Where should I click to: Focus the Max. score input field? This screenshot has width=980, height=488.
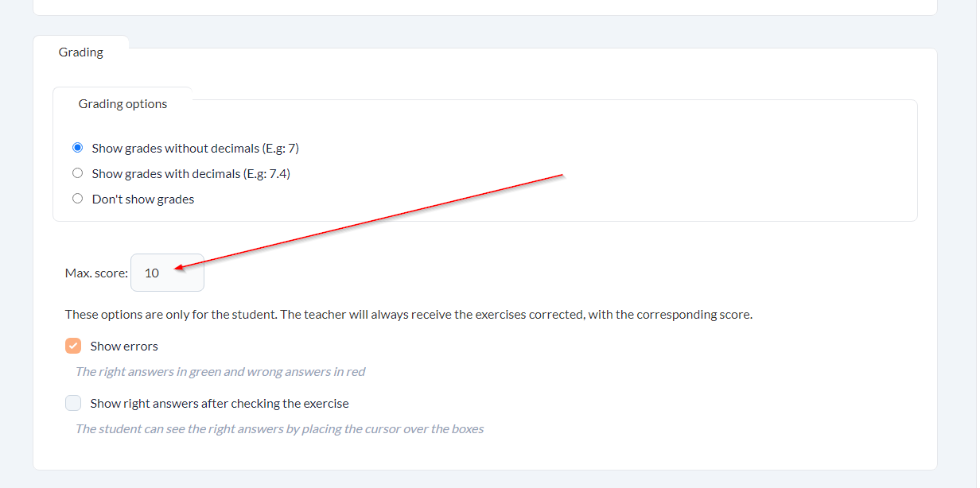point(167,273)
